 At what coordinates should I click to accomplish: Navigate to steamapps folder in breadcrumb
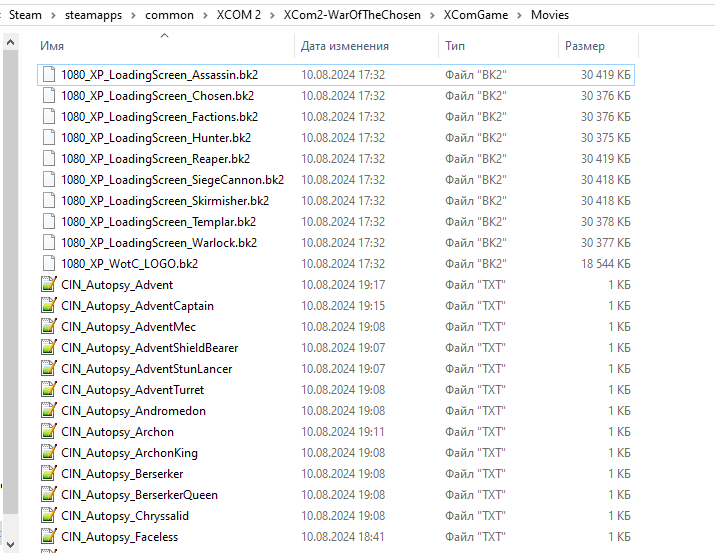pos(93,15)
